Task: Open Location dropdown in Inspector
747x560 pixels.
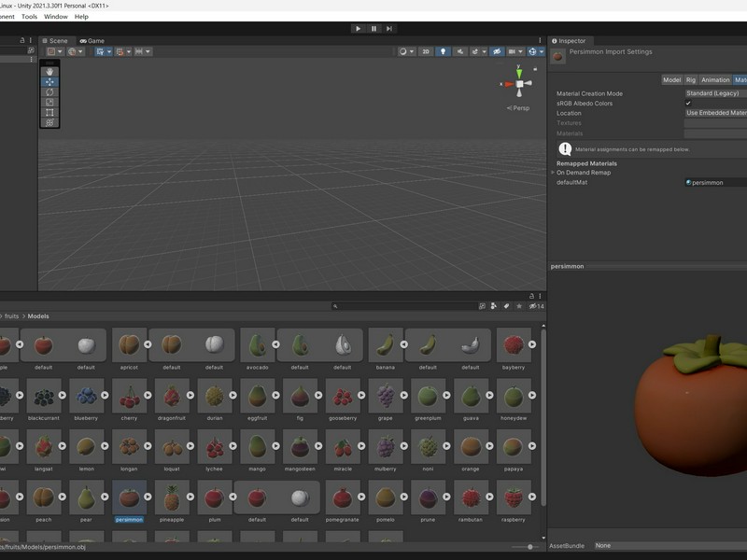Action: (x=715, y=113)
